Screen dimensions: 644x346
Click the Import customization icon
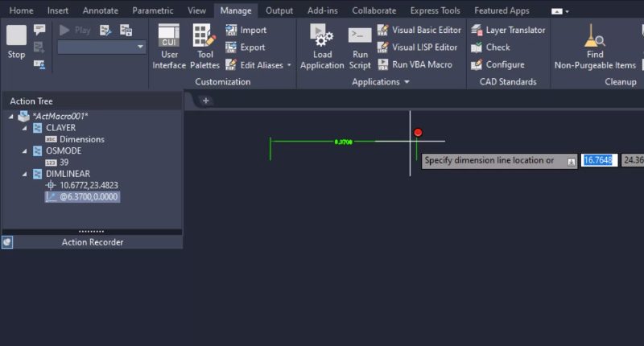point(231,30)
